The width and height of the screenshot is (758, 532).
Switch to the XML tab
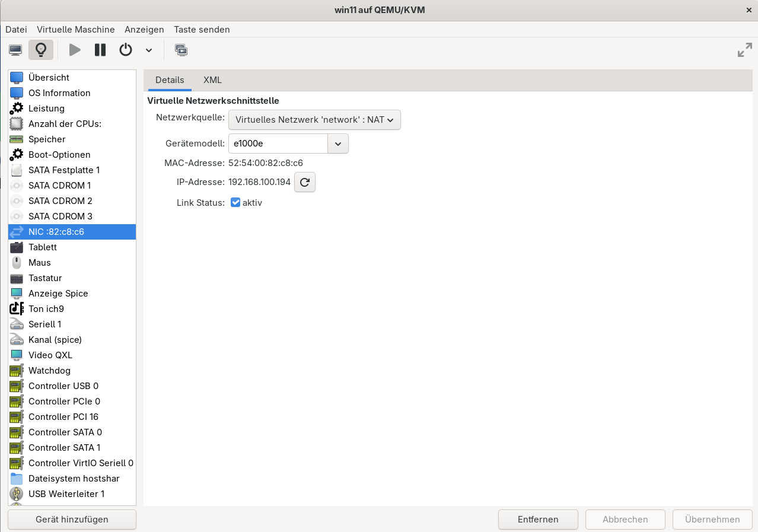212,80
